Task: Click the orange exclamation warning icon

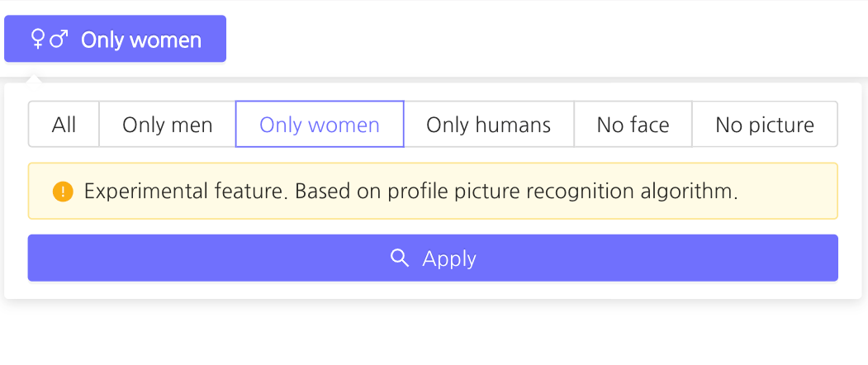Action: pyautogui.click(x=63, y=192)
